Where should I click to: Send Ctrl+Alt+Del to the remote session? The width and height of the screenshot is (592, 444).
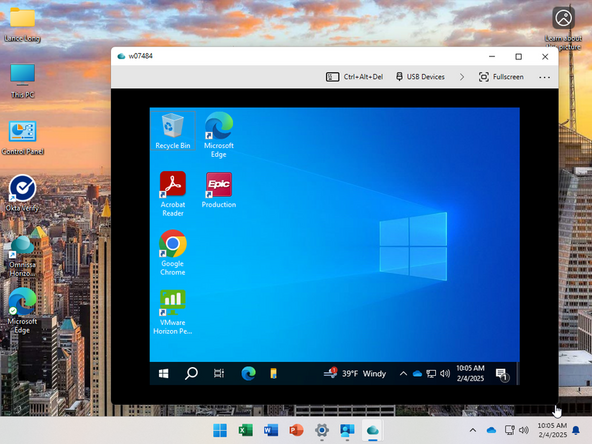click(x=354, y=77)
